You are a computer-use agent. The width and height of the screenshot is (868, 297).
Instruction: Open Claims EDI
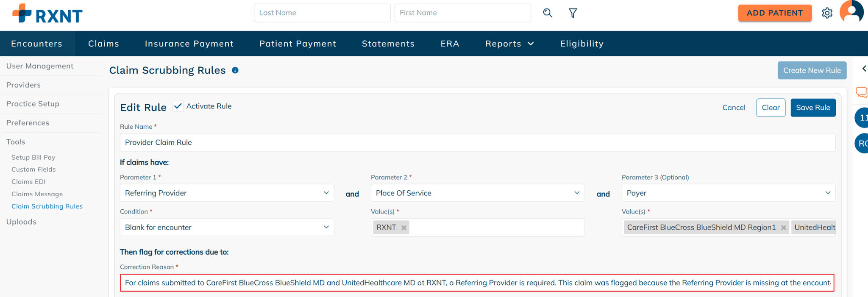tap(28, 182)
